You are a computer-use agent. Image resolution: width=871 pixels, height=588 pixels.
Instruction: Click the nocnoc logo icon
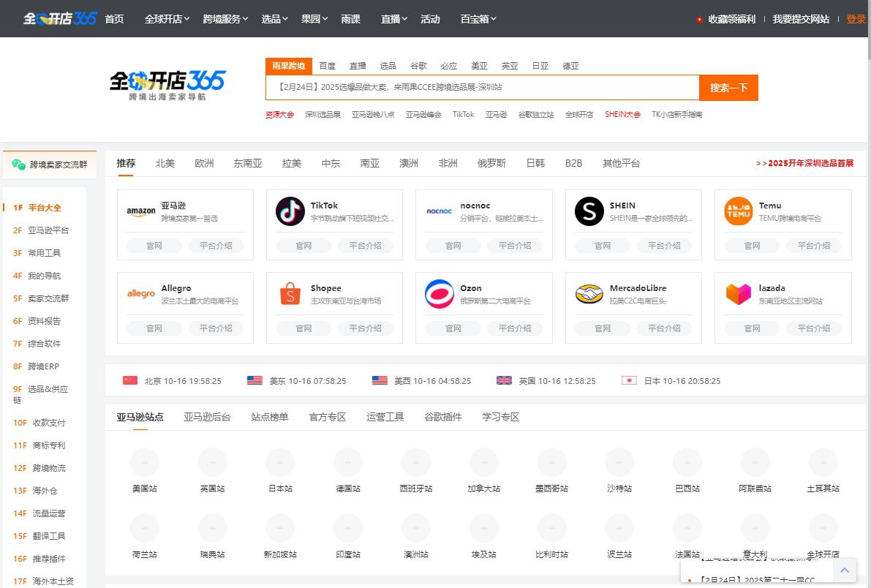tap(440, 211)
